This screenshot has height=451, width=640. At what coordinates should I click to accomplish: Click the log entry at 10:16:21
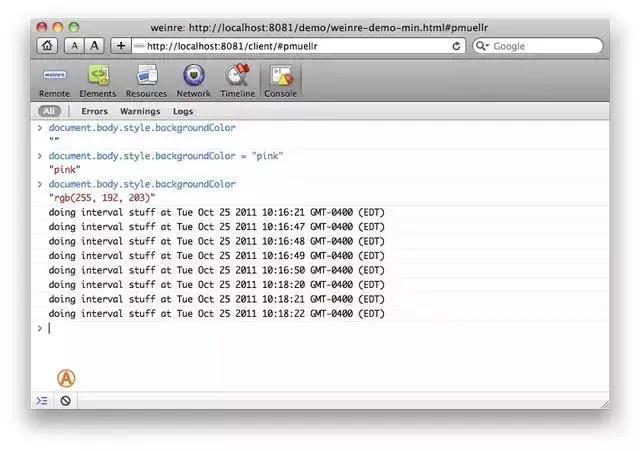click(216, 212)
